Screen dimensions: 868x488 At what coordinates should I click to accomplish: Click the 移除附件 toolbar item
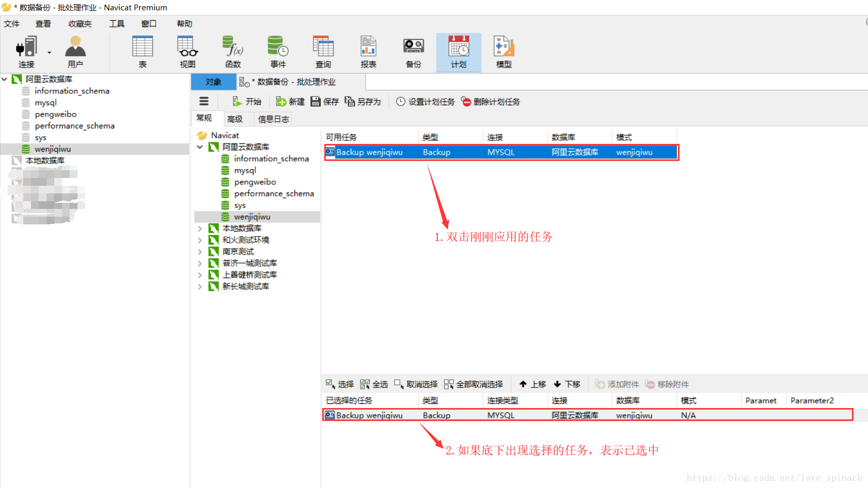[x=667, y=384]
